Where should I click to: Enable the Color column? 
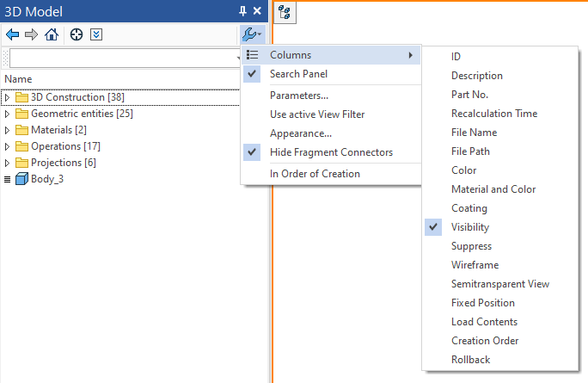(500, 170)
